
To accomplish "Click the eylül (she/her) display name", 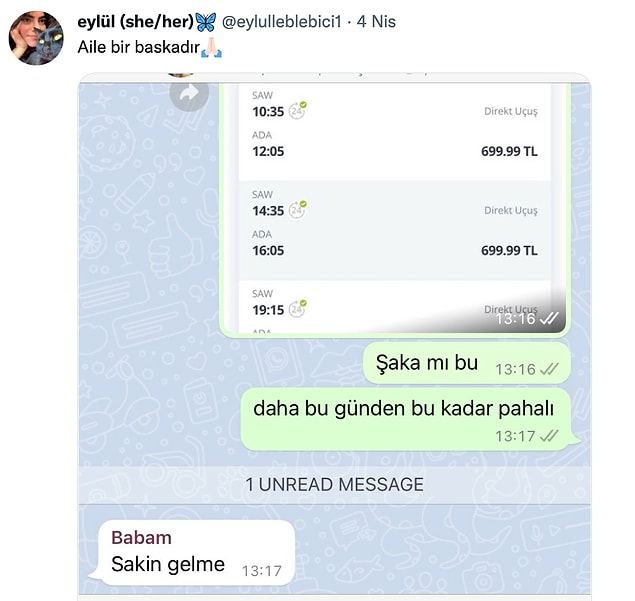I will coord(136,21).
